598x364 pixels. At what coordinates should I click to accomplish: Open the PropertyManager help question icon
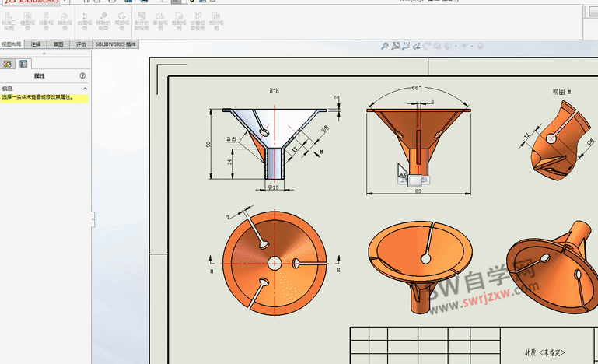pos(82,76)
